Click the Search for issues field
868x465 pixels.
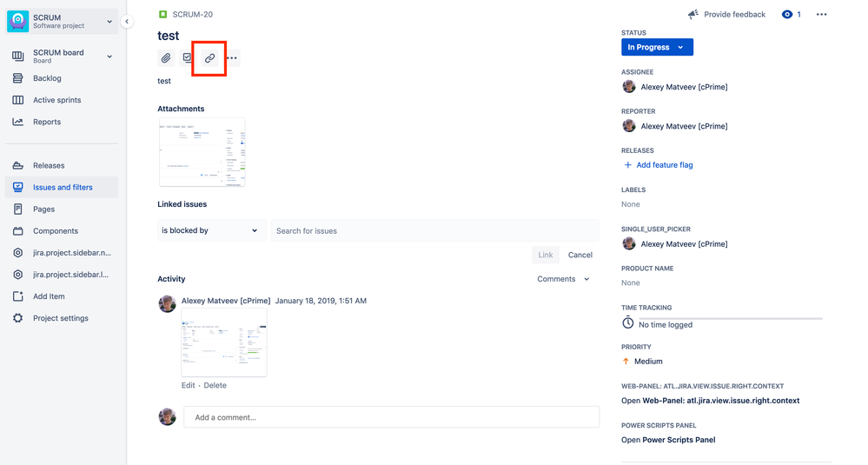(435, 230)
